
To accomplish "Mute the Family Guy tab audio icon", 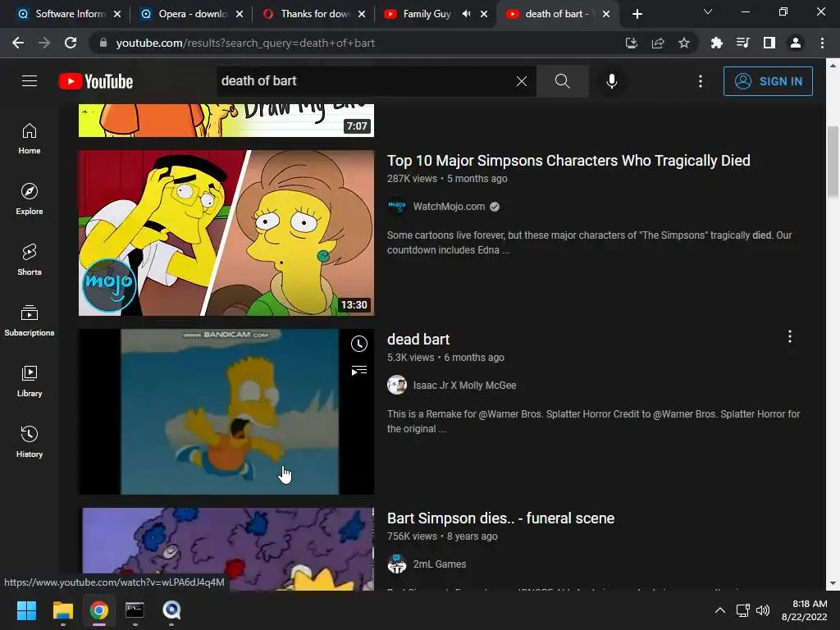I will click(467, 14).
